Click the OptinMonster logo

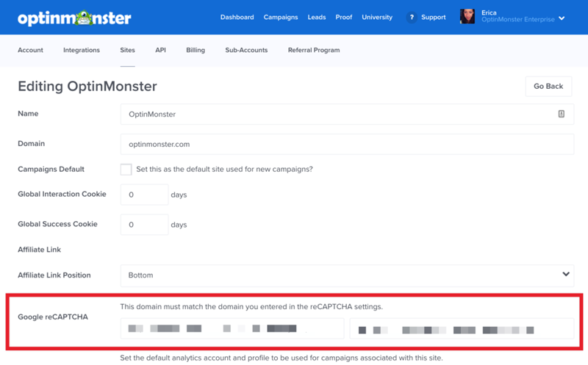[74, 18]
